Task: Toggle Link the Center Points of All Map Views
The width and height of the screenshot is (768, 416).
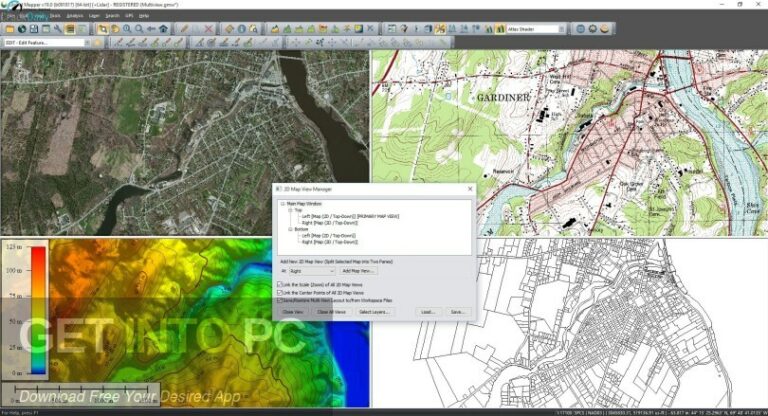Action: [x=280, y=293]
